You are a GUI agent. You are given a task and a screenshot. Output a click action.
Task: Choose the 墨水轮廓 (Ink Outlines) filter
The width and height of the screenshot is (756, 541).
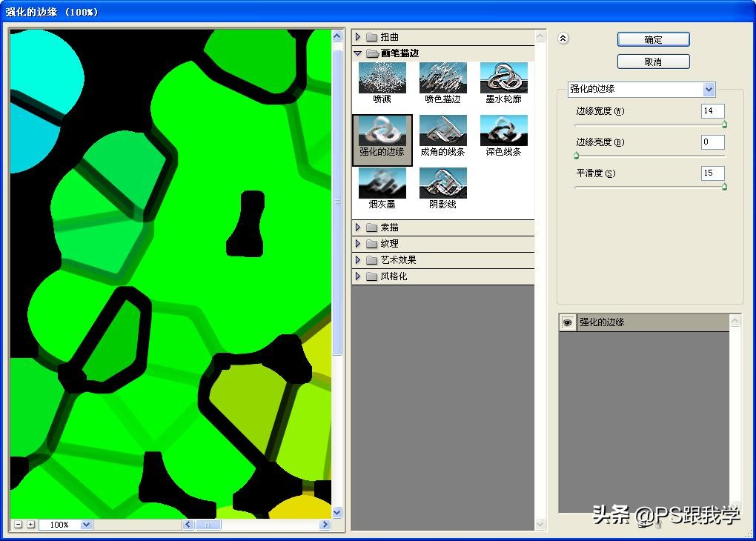[x=504, y=77]
